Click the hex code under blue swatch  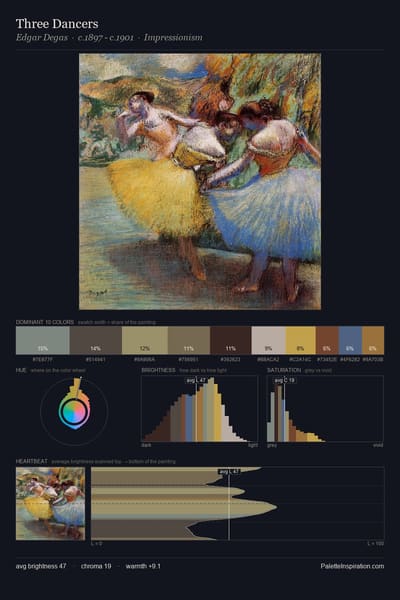tap(350, 360)
